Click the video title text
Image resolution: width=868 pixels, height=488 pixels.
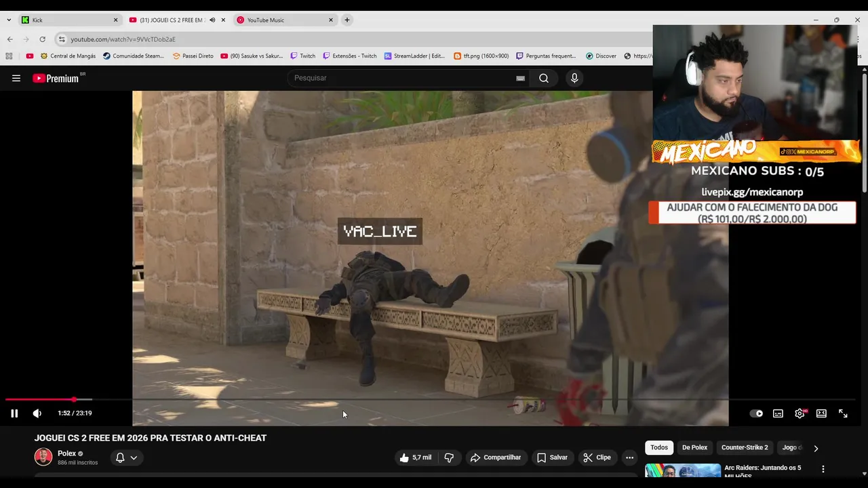pyautogui.click(x=151, y=438)
